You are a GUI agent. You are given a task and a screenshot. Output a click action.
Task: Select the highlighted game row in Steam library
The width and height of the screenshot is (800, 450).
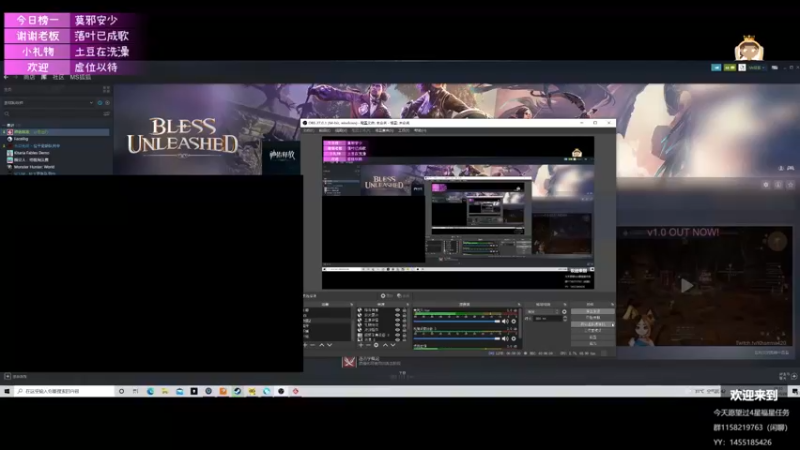(56, 132)
